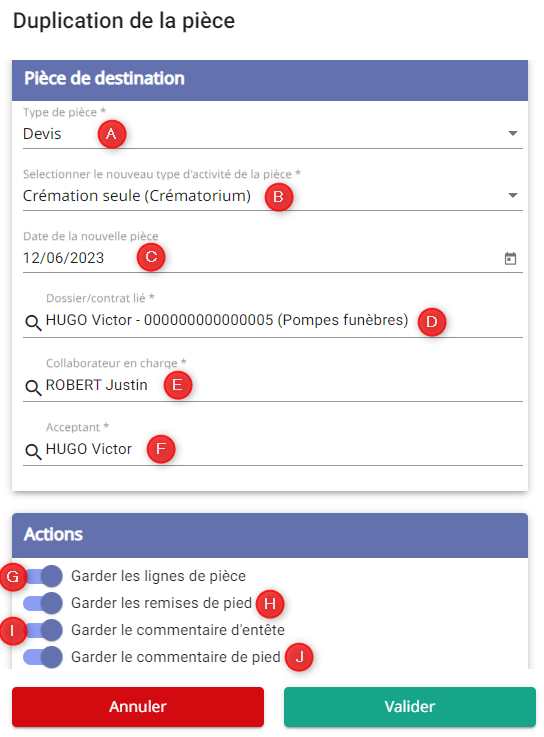Click the Annuler button
Screen dimensions: 544x737
coord(138,707)
